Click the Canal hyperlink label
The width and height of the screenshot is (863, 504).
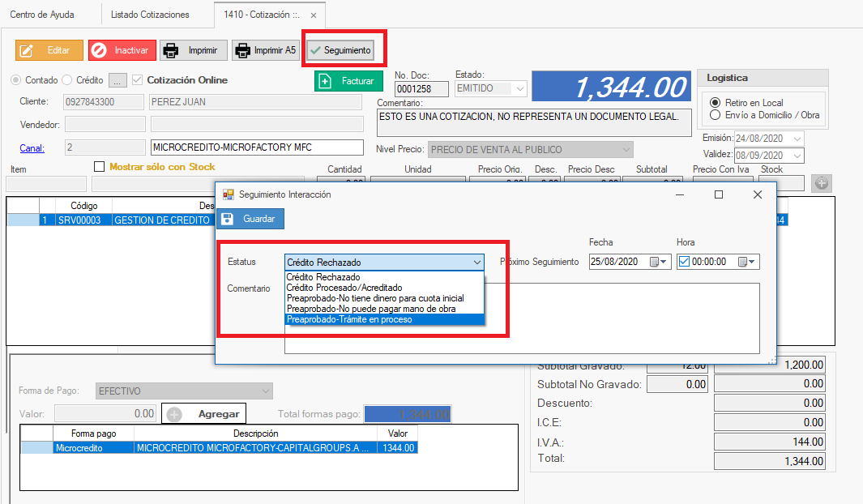pyautogui.click(x=32, y=147)
